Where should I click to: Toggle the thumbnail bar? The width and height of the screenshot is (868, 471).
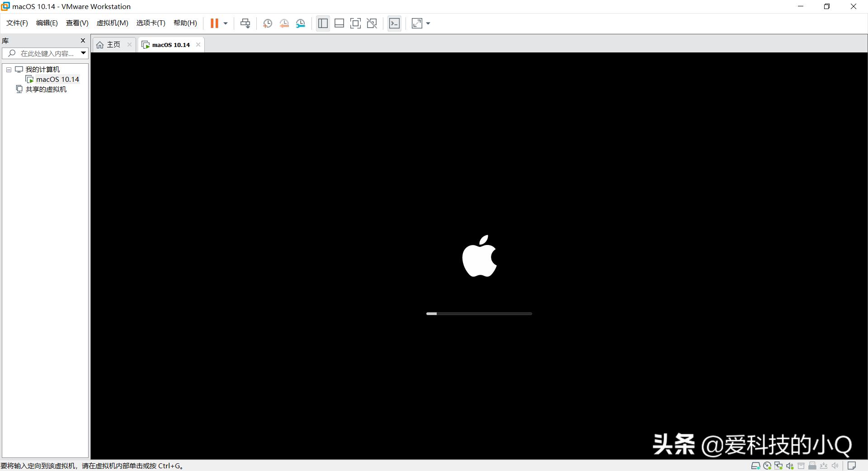[x=340, y=23]
